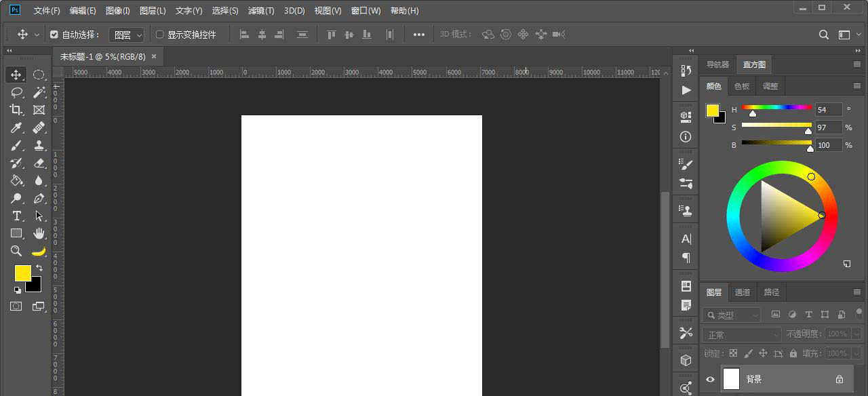The width and height of the screenshot is (868, 396).
Task: Select the Frame tool
Action: coord(39,110)
